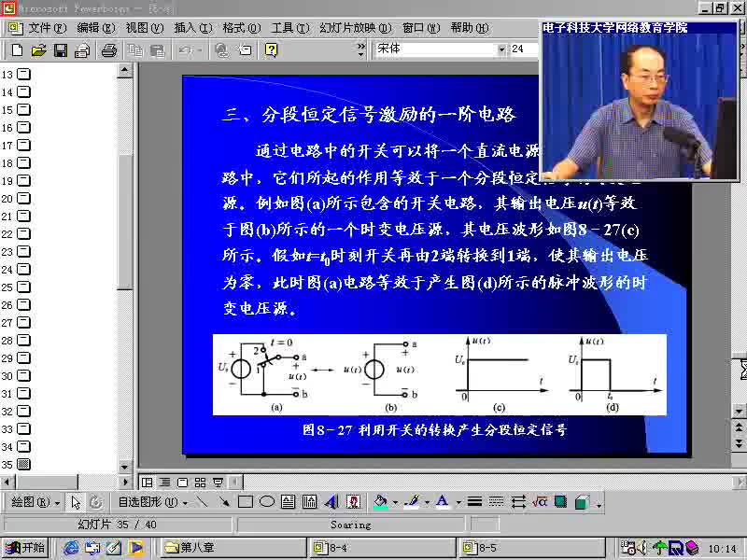
Task: Insert Clip Art icon
Action: pos(353,501)
